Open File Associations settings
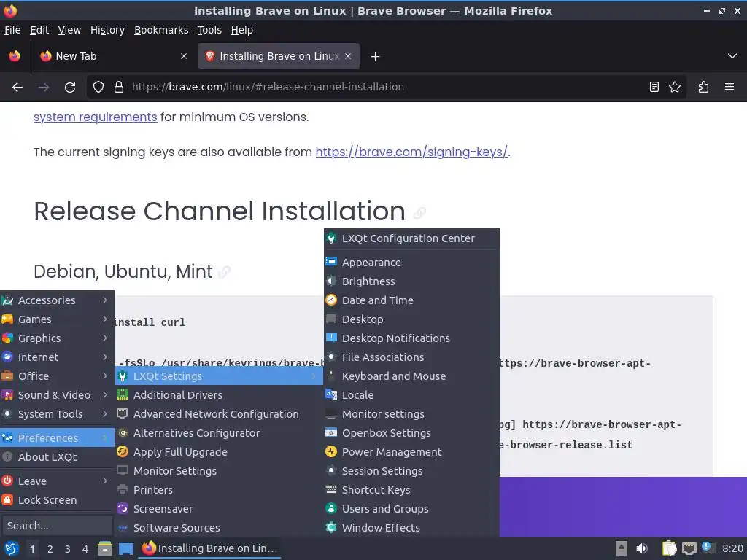 [411, 357]
